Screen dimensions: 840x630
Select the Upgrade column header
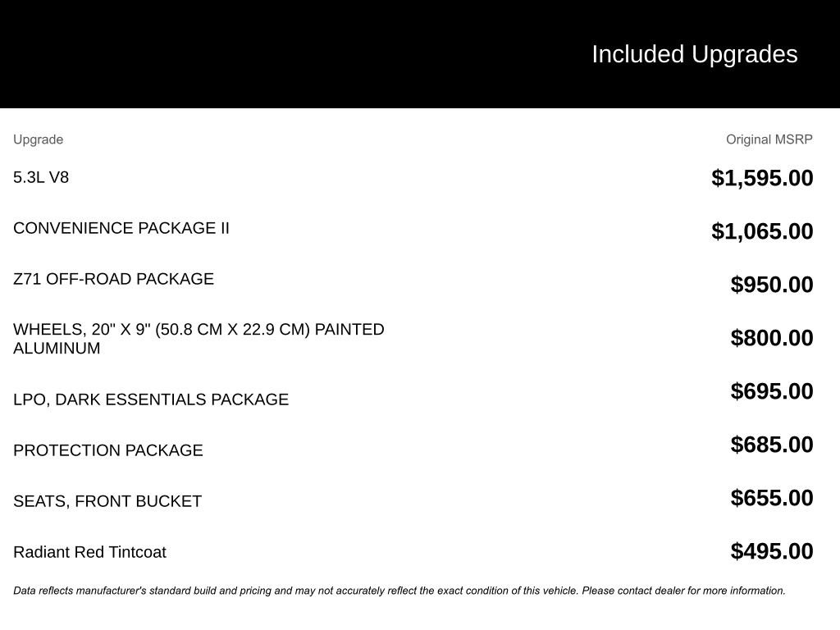tap(38, 139)
